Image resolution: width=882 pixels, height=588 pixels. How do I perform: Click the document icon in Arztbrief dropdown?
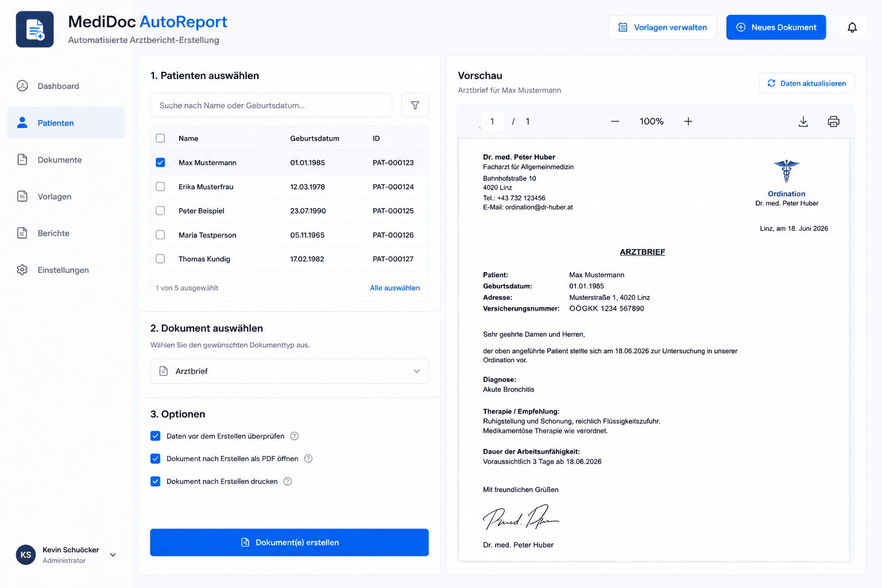(x=163, y=371)
